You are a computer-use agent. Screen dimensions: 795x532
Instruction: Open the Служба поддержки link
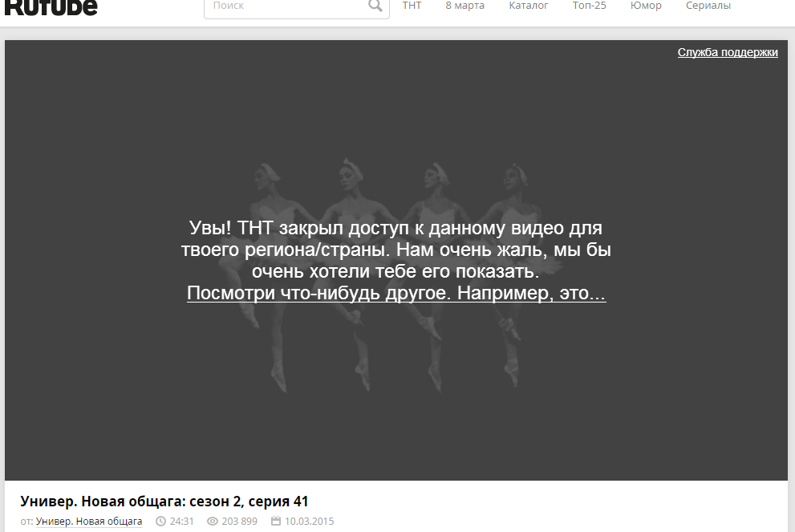(x=728, y=52)
